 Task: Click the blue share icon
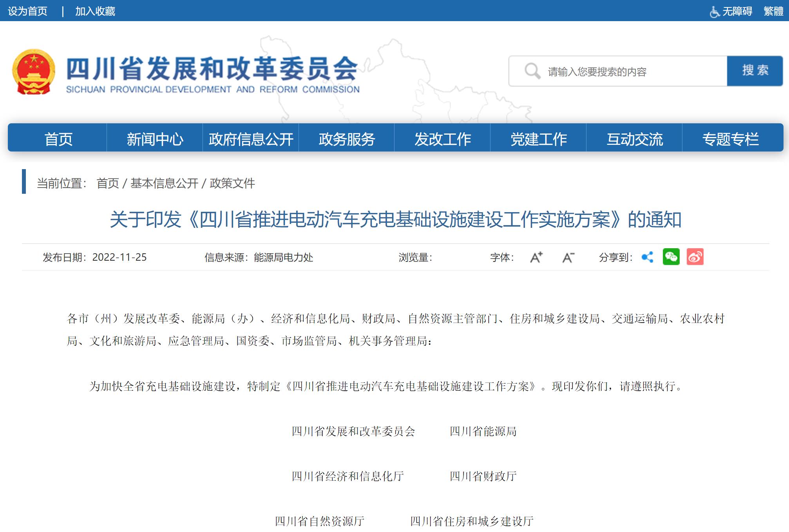pos(648,257)
